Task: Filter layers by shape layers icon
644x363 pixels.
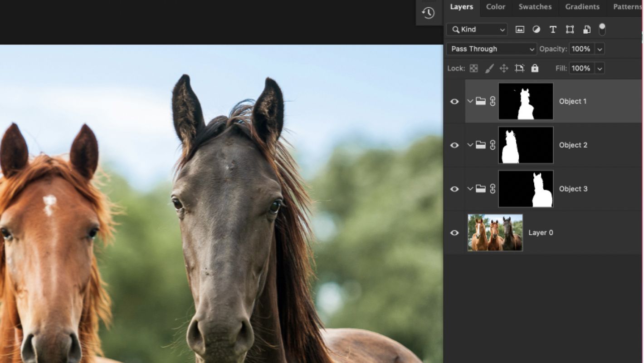Action: 570,29
